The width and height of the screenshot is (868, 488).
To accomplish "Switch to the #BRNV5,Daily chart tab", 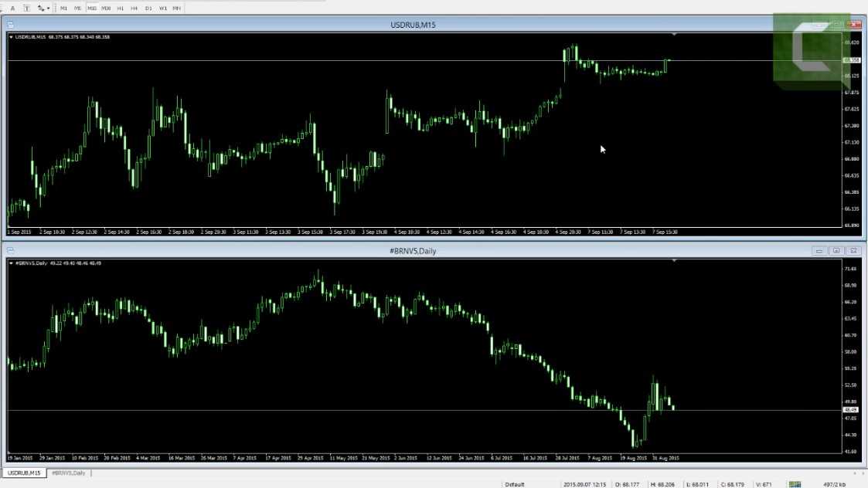I will click(68, 473).
